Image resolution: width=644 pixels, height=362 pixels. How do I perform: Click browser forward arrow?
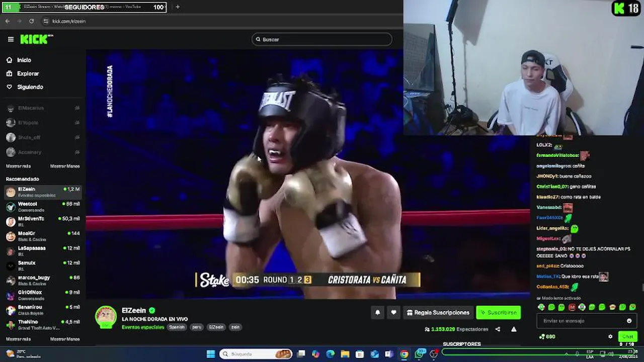pos(19,21)
